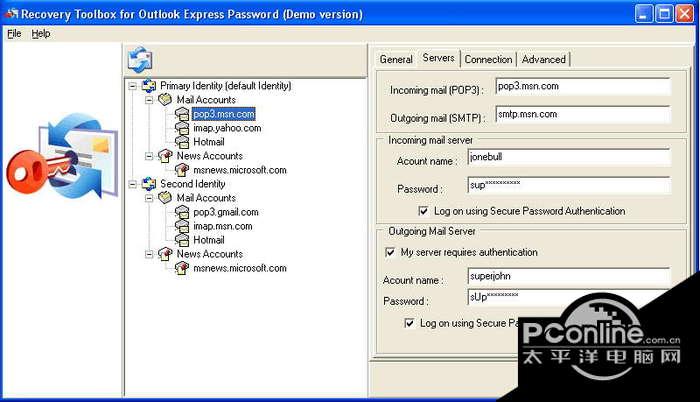The image size is (700, 402).
Task: Select imap.yahoo.com account in tree
Action: [227, 128]
